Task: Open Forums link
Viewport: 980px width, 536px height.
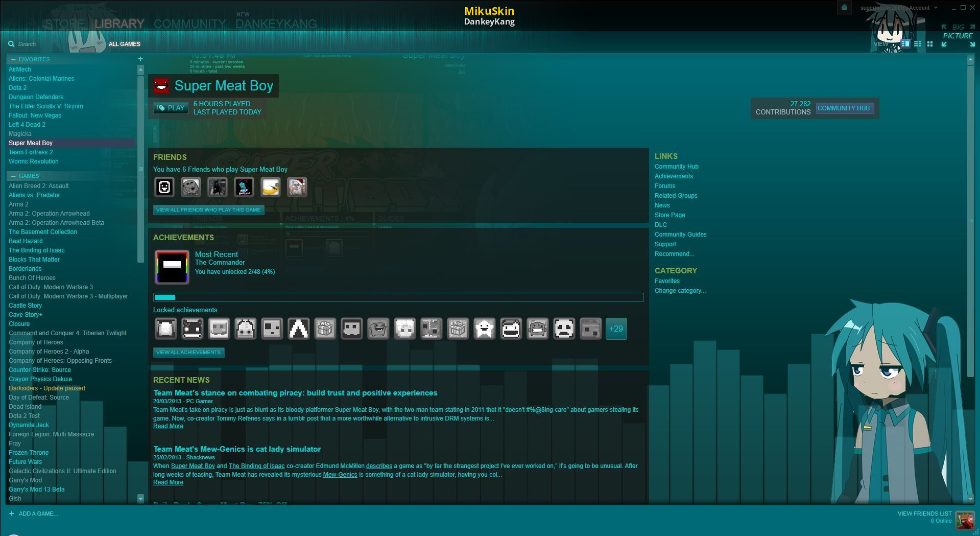Action: 664,186
